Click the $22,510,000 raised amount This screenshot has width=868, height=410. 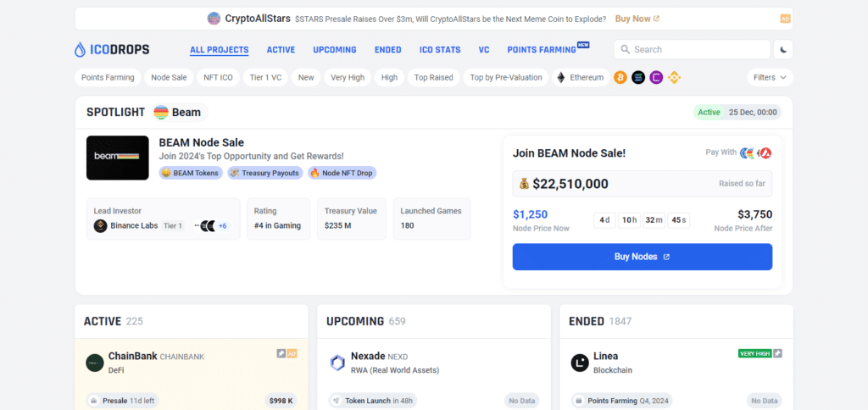(x=570, y=184)
